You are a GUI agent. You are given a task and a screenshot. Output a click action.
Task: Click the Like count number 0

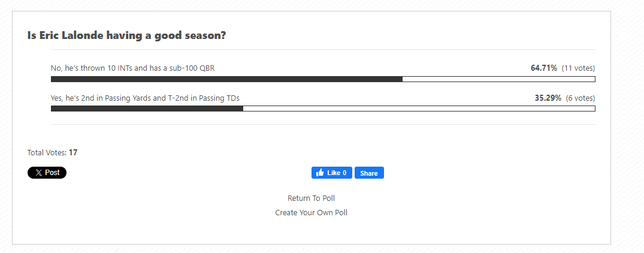pyautogui.click(x=344, y=173)
